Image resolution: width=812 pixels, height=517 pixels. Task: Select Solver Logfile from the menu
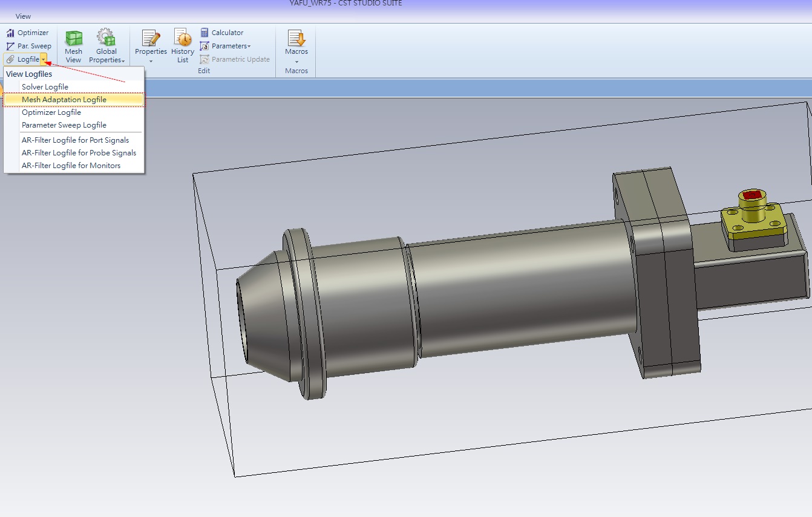coord(45,87)
